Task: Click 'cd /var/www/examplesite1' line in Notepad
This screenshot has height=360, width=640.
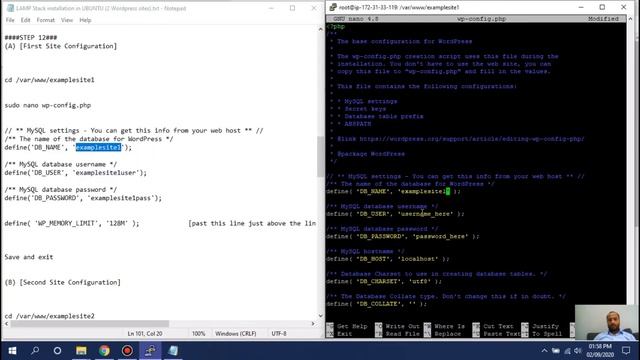Action: [49, 80]
